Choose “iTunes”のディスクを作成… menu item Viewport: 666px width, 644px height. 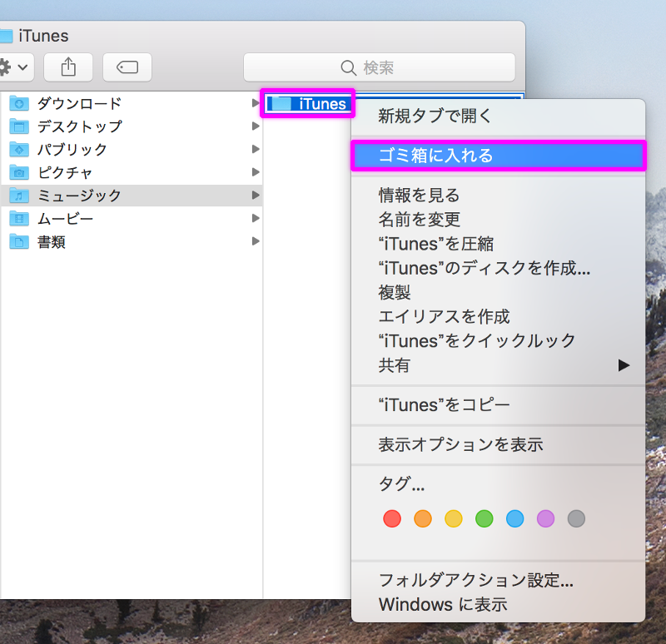[498, 268]
